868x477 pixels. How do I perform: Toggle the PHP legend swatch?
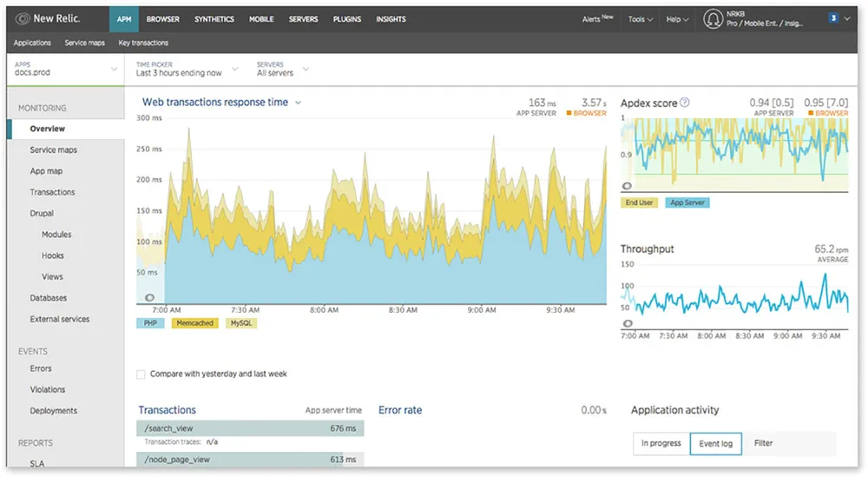click(x=150, y=323)
